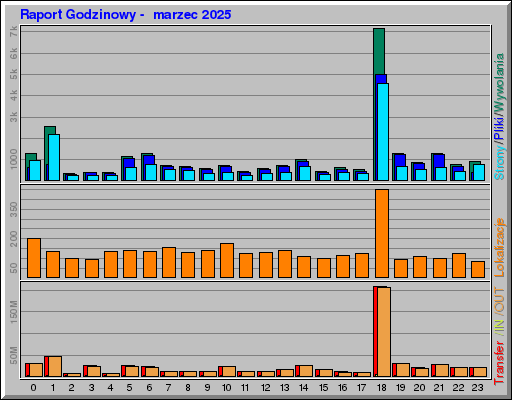Click the tall green hits bar at hour 18
Viewport: 512px width, 400px height.
(x=379, y=51)
